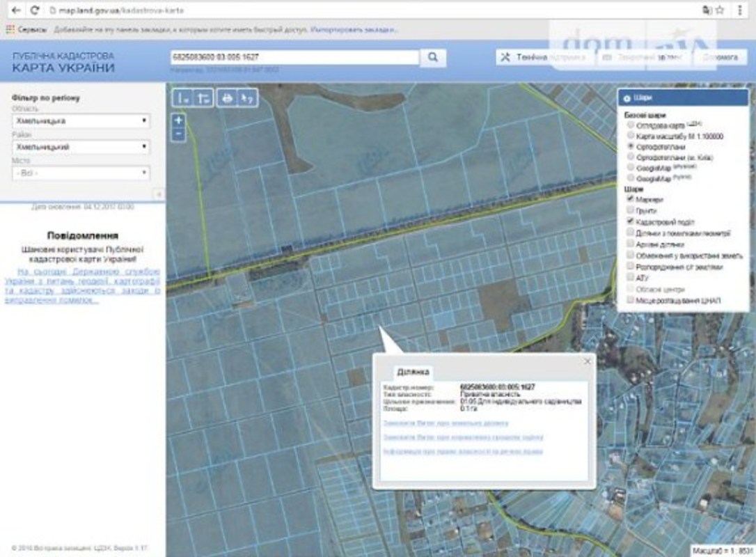Open the Ділянка tab in popup
756x557 pixels.
[x=414, y=372]
